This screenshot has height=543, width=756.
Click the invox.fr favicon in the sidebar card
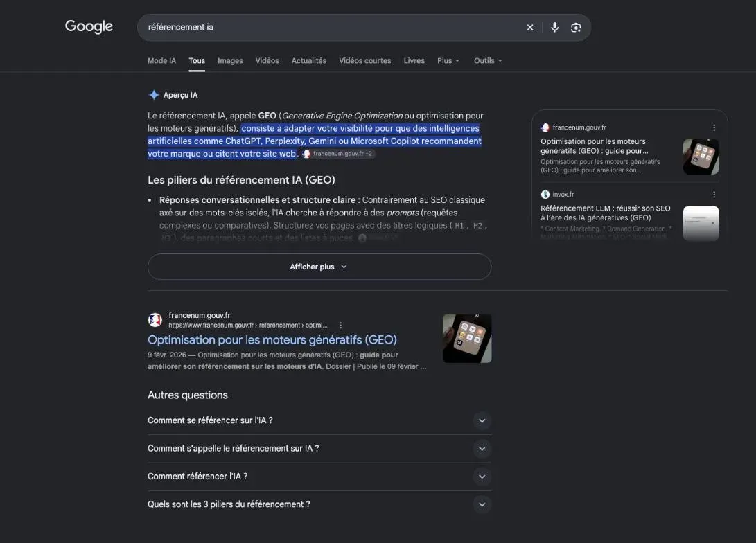tap(545, 195)
